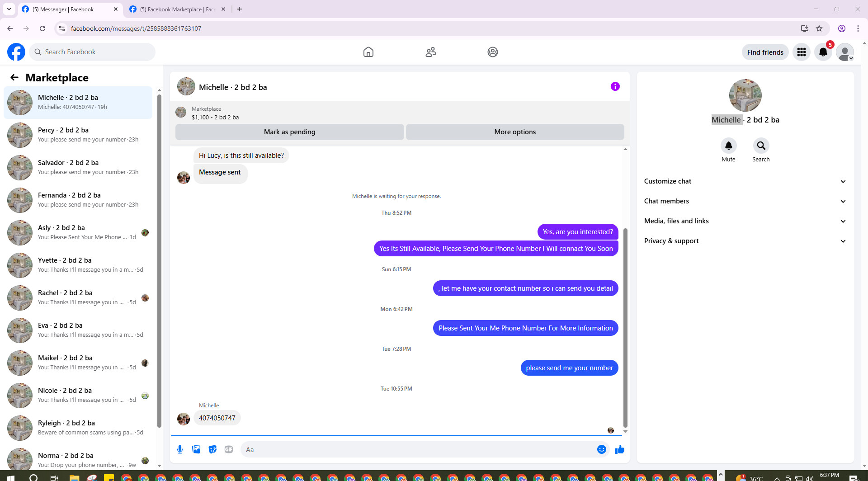Screen dimensions: 868x481
Task: Click the listing photo in the right panel
Action: 745,95
